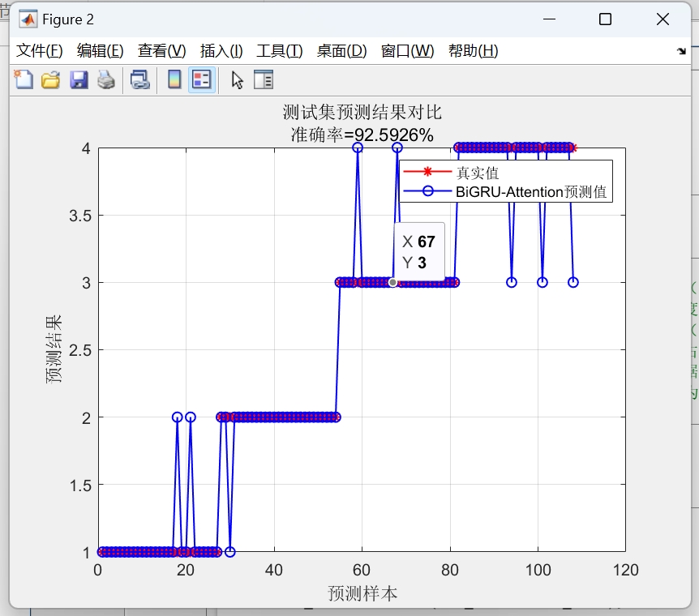The width and height of the screenshot is (699, 616).
Task: Open the Property Inspector icon
Action: [x=263, y=79]
